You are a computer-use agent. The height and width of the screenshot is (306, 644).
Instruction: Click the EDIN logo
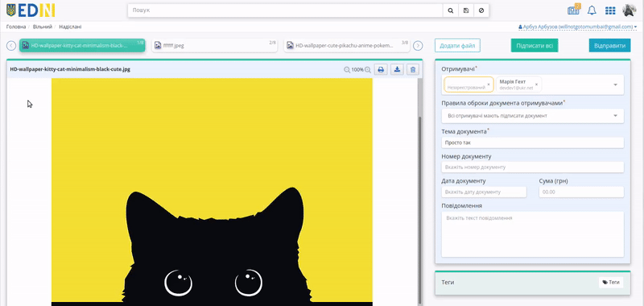(31, 10)
